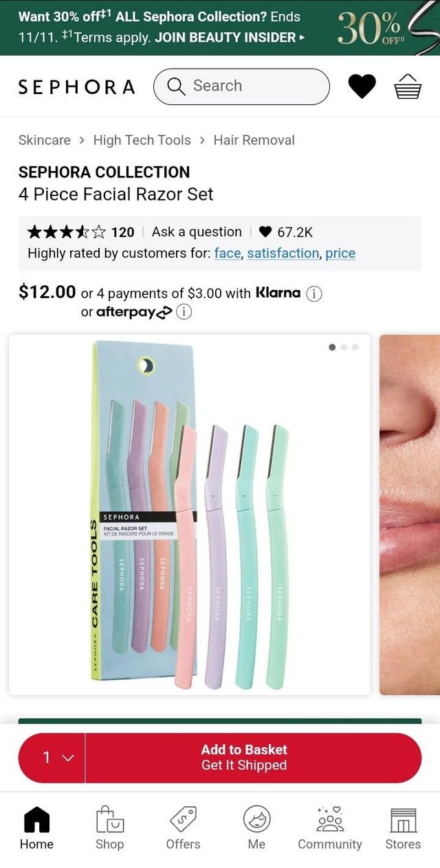
Task: Select the second image carousel dot
Action: tap(344, 347)
